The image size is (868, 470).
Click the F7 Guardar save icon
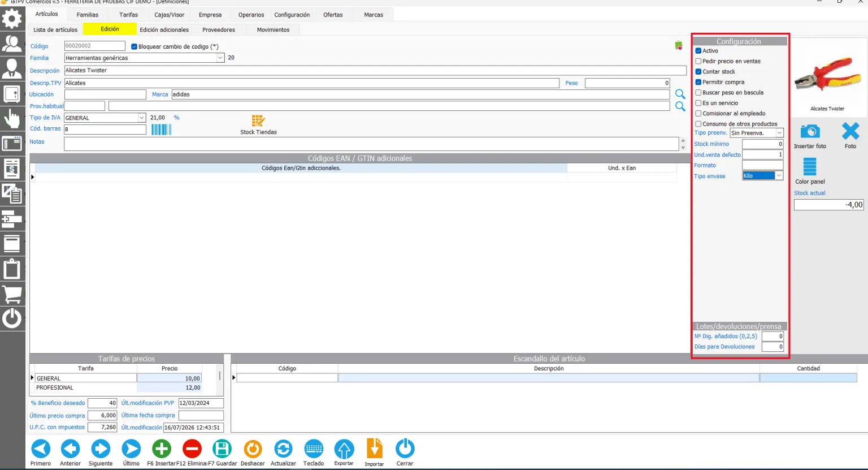coord(222,449)
